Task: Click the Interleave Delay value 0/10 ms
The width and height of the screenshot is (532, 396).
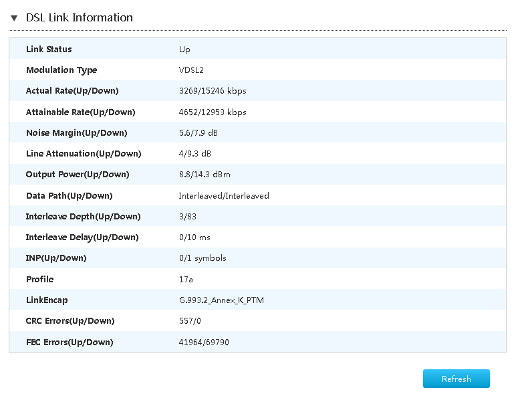Action: click(194, 237)
